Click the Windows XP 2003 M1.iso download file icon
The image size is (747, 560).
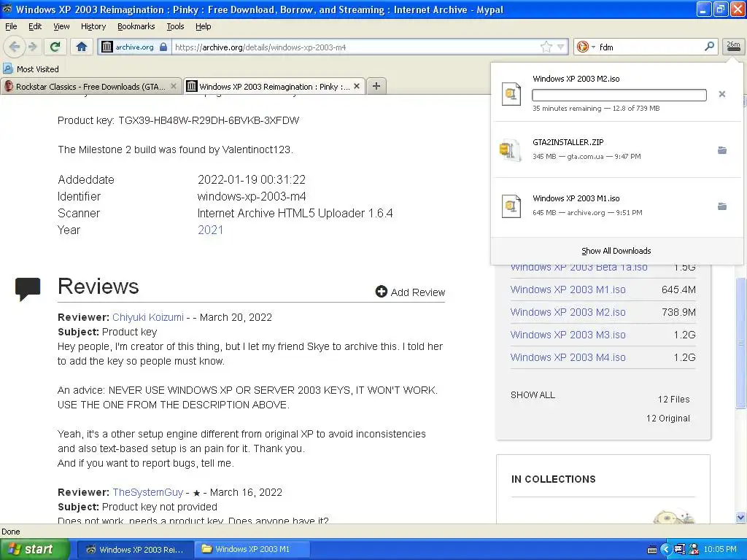511,206
